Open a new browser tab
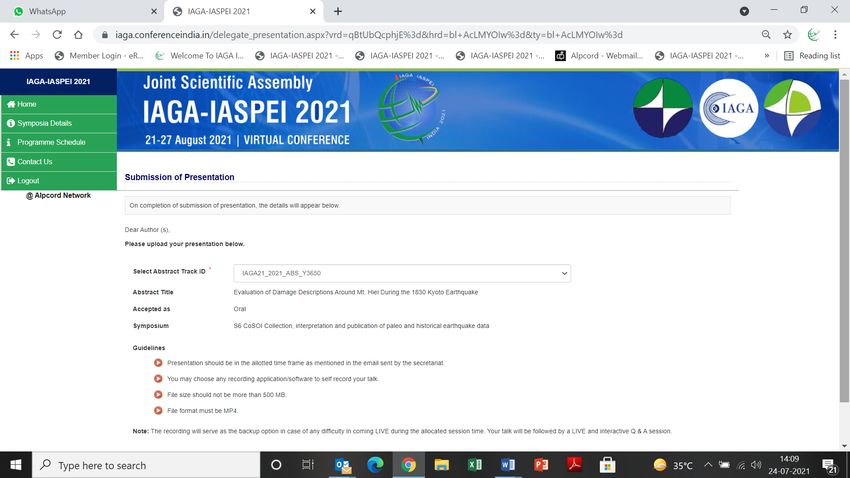 coord(338,11)
